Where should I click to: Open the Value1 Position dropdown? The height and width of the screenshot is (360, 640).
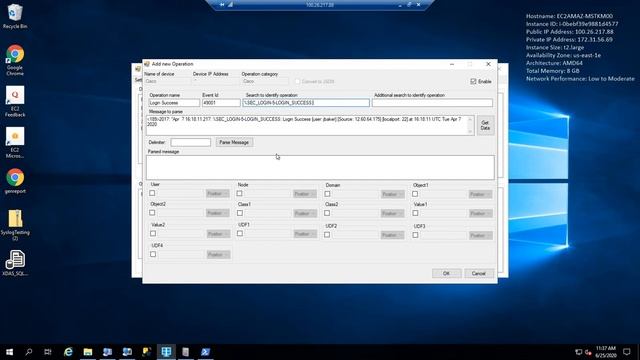pyautogui.click(x=480, y=213)
